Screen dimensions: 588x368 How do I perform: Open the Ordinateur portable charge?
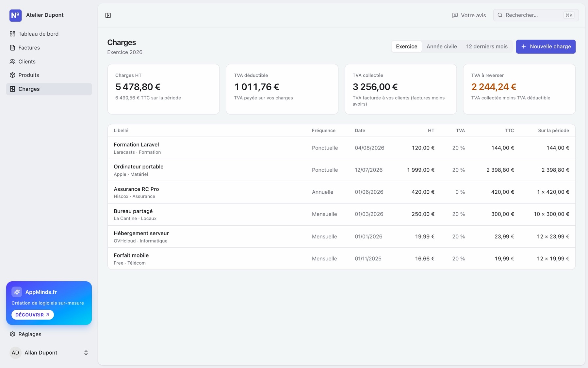coord(341,170)
